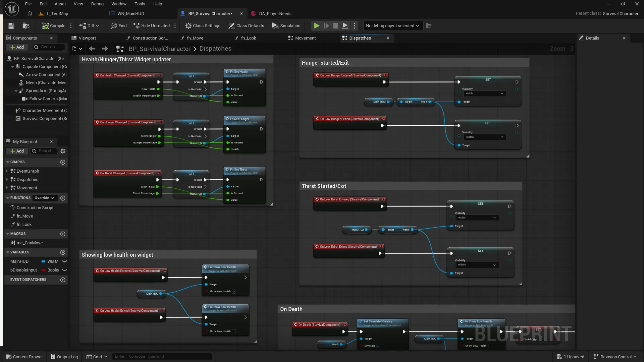
Task: Open Class Defaults
Action: (x=247, y=26)
